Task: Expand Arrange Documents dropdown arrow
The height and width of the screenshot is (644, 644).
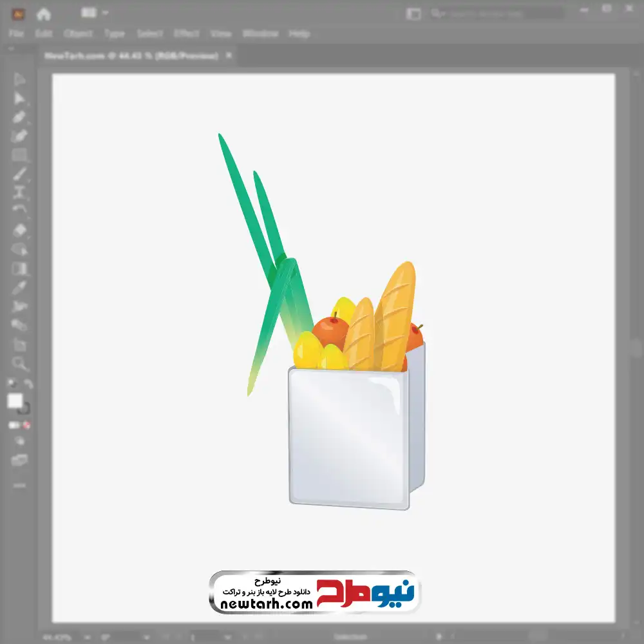Action: (x=105, y=13)
